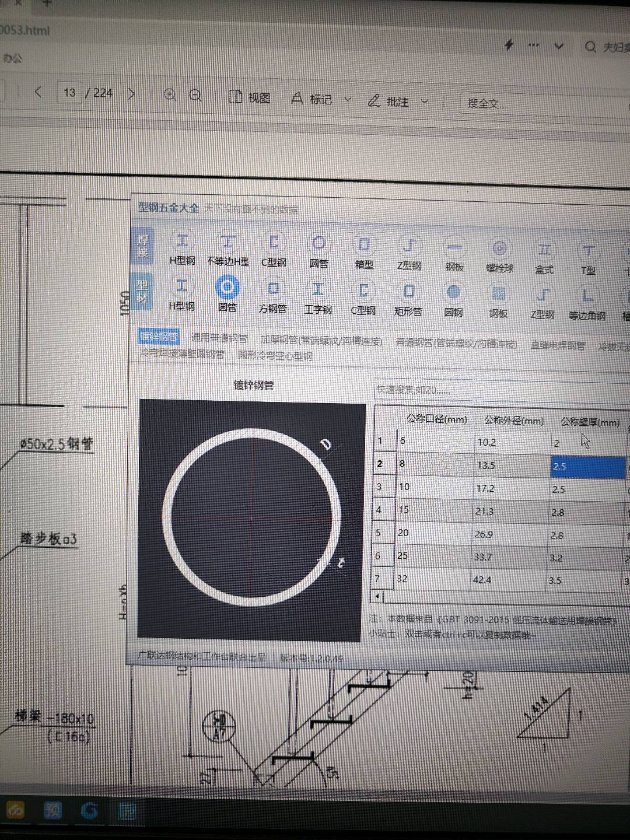Switch to the 型材 category tab
Image resolution: width=630 pixels, height=840 pixels.
pyautogui.click(x=142, y=291)
